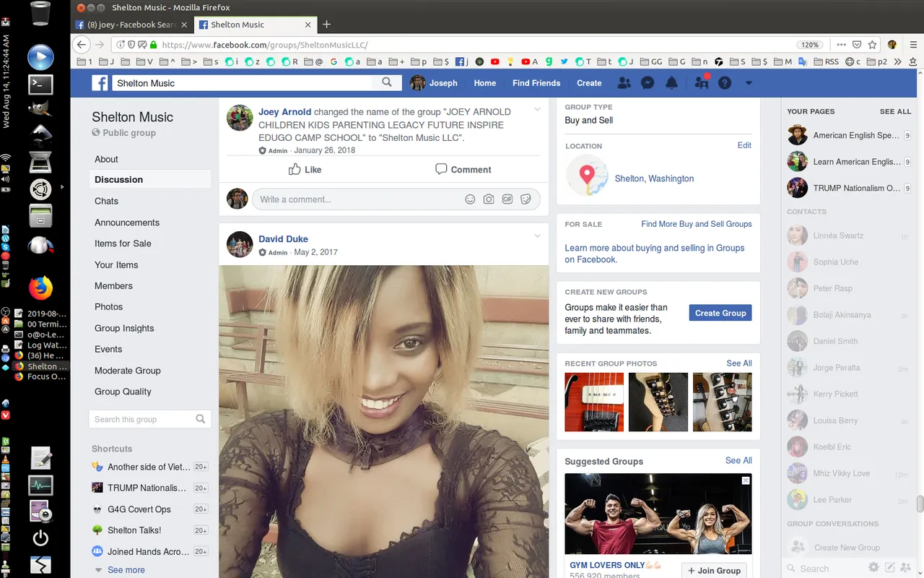Screen dimensions: 924x578
Task: Click the Search this group field
Action: (x=150, y=419)
